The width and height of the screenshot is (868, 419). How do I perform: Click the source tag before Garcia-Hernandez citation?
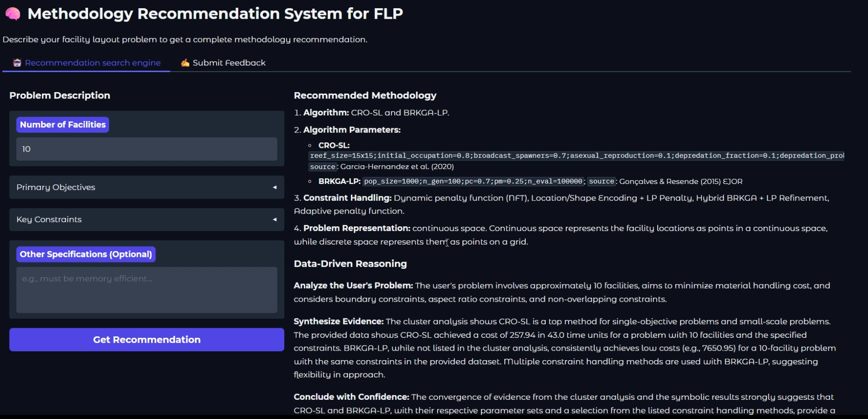pos(323,167)
